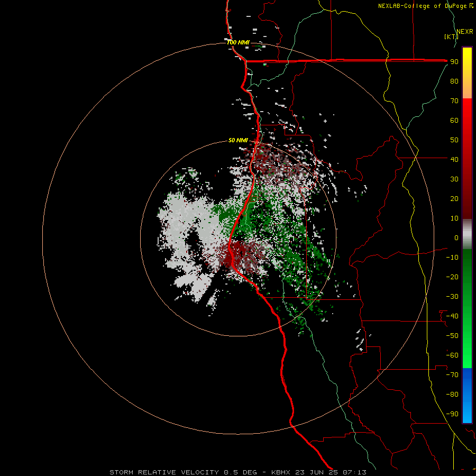Pick the blue bottom segment of the color bar
This screenshot has height=476, width=476.
[467, 396]
